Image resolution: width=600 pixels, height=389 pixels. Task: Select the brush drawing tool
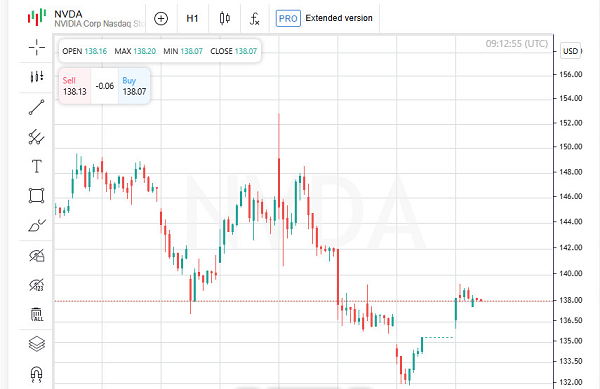(37, 225)
